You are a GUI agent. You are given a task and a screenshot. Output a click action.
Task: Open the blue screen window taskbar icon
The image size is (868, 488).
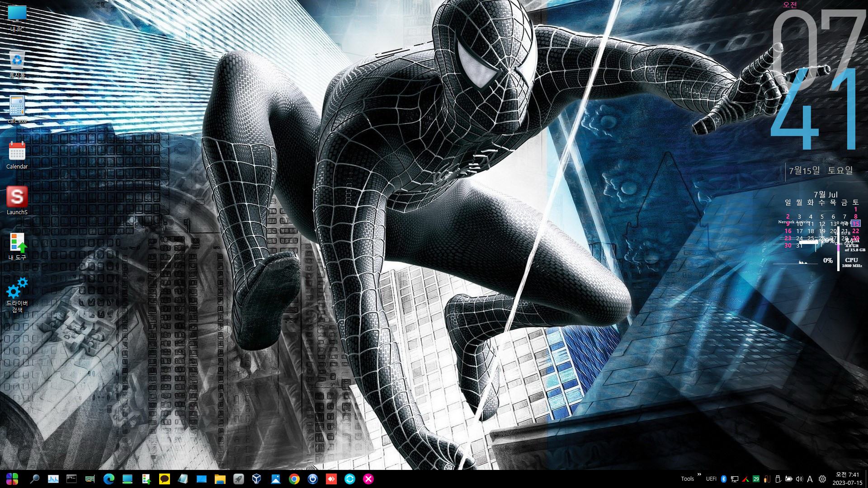click(202, 479)
